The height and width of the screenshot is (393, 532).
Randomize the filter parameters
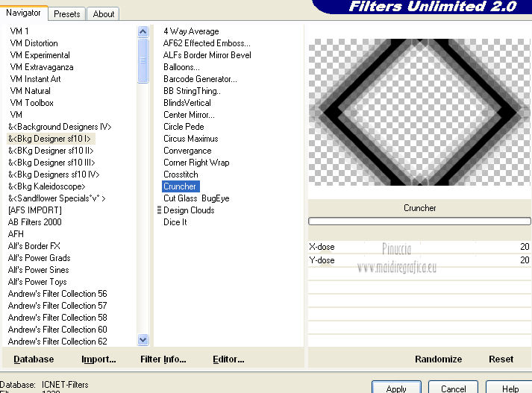tap(438, 359)
